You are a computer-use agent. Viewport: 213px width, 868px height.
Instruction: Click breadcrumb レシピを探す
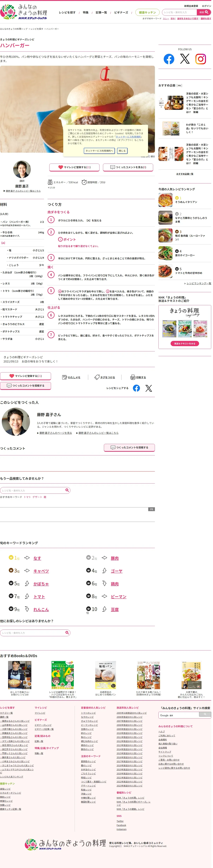point(37,29)
